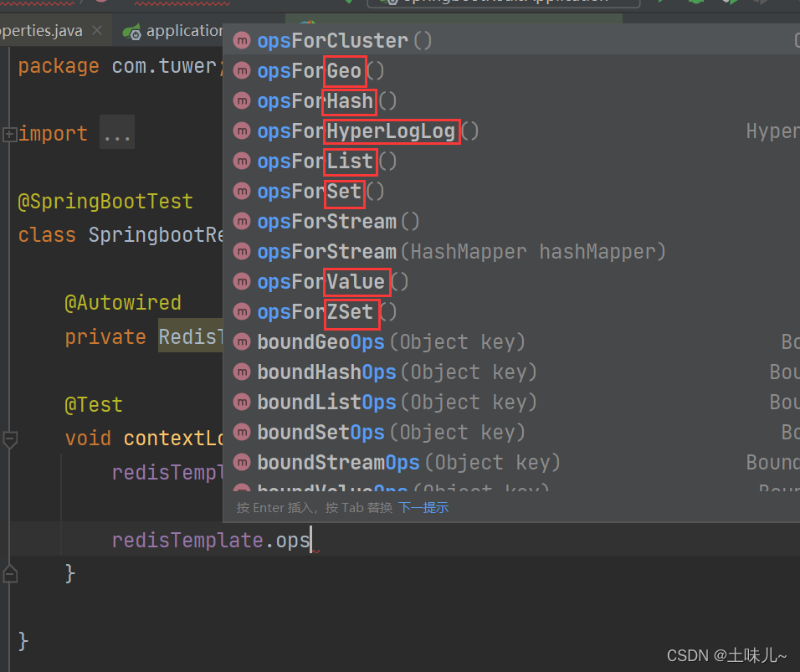The height and width of the screenshot is (672, 800).
Task: Close the properties.java editor tab
Action: (97, 31)
